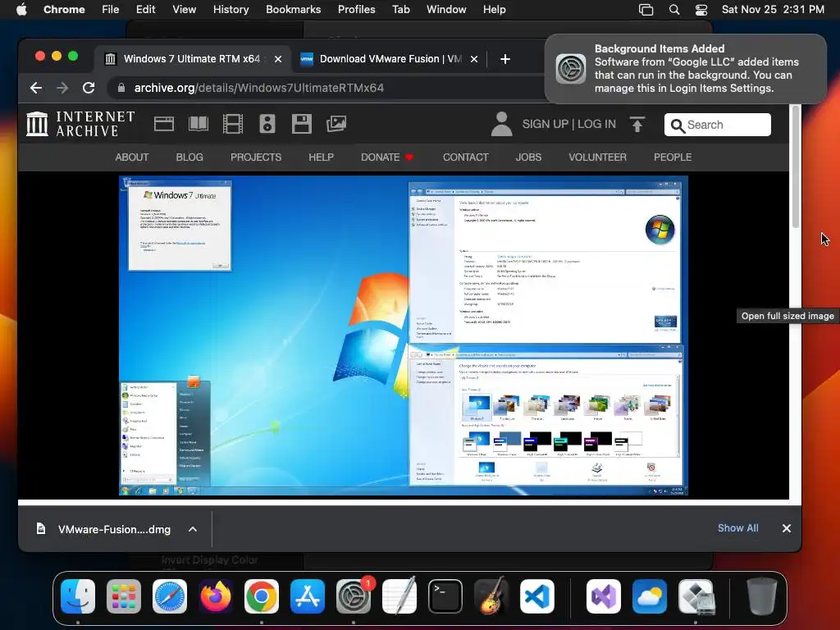Open the Apple menu

21,10
